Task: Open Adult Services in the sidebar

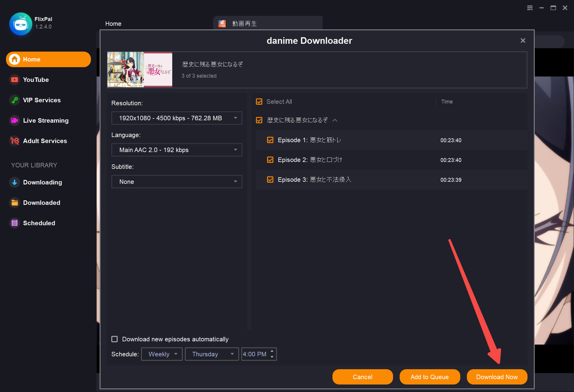Action: [45, 141]
